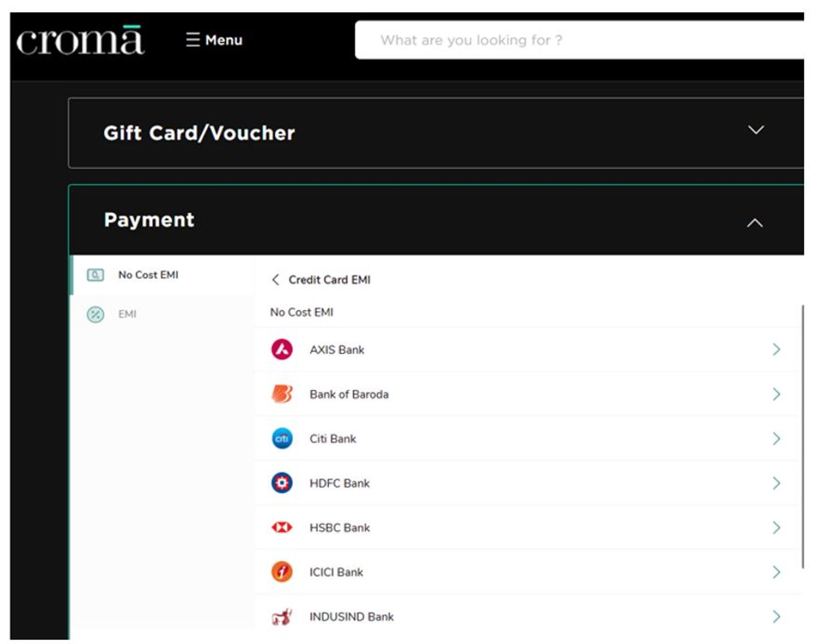Expand the Gift Card/Voucher section
Viewport: 815px width, 644px height.
(x=756, y=130)
